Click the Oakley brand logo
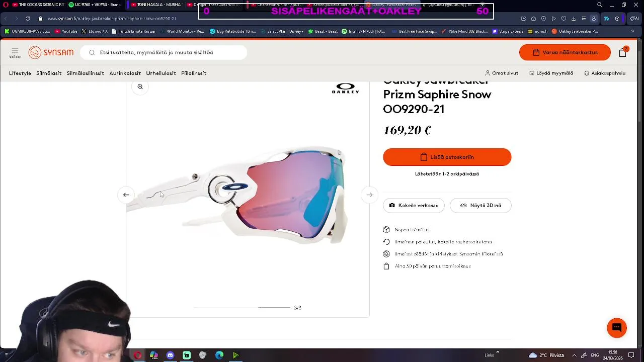The image size is (644, 362). click(346, 88)
